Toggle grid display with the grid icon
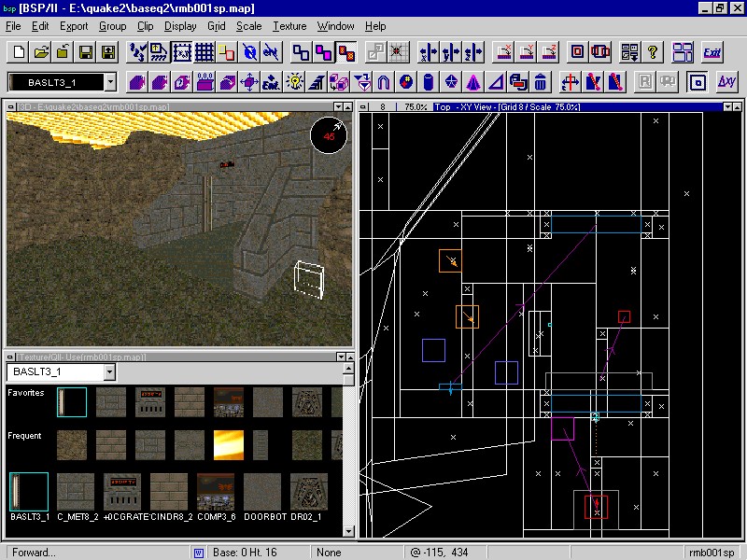Screen dimensions: 747x560 click(204, 52)
